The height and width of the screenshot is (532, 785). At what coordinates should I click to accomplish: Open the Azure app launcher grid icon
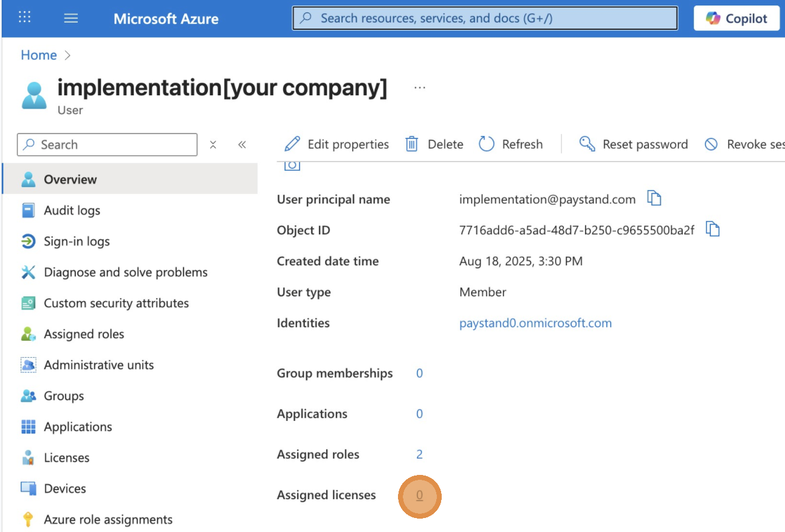pos(25,18)
